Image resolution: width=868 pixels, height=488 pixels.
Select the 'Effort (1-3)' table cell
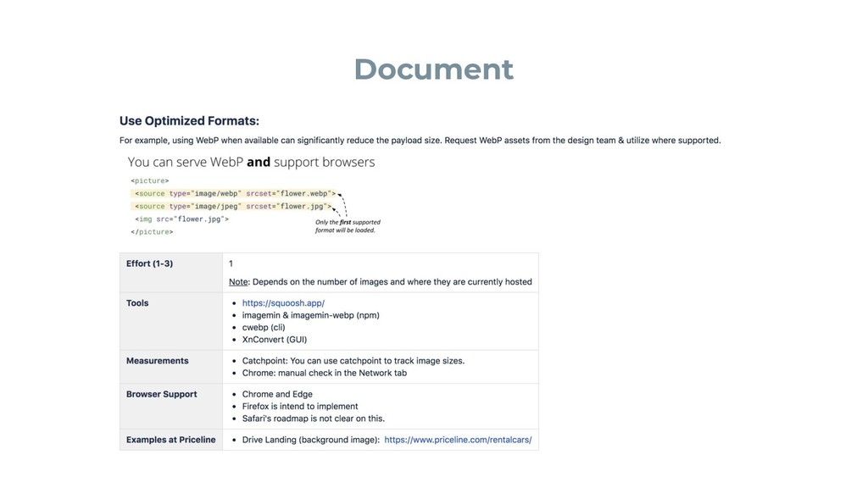click(171, 273)
